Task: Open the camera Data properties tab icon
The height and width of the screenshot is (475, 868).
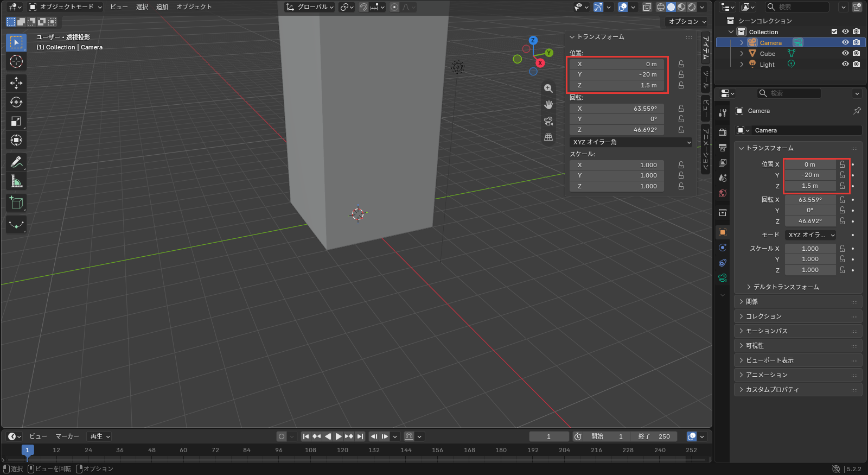Action: pos(723,278)
